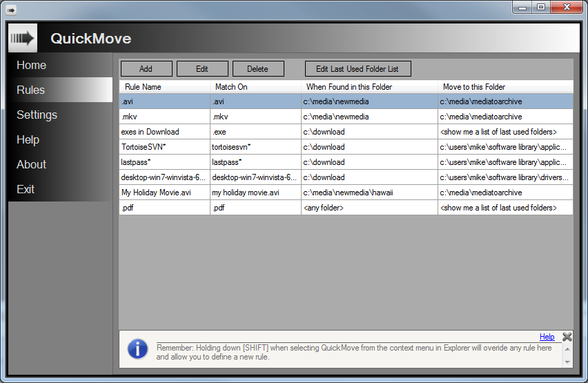Select About in the sidebar
Viewport: 588px width, 383px height.
32,165
